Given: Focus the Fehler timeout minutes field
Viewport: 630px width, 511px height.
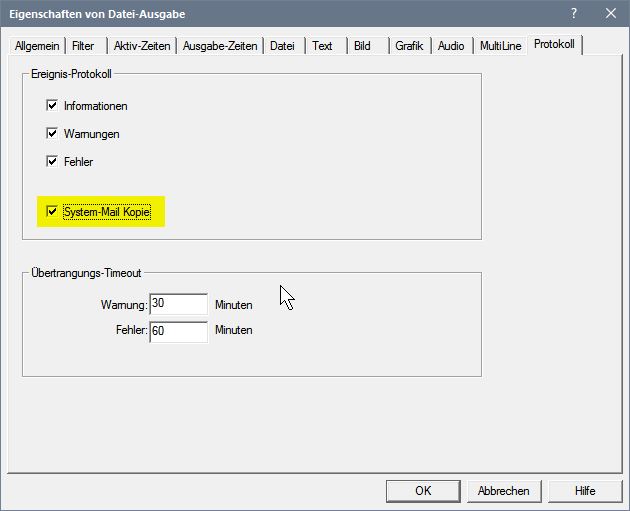Looking at the screenshot, I should pyautogui.click(x=178, y=331).
